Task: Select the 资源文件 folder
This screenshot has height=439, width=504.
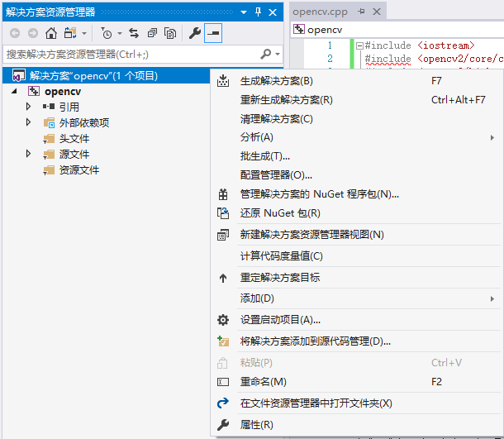Action: click(79, 169)
